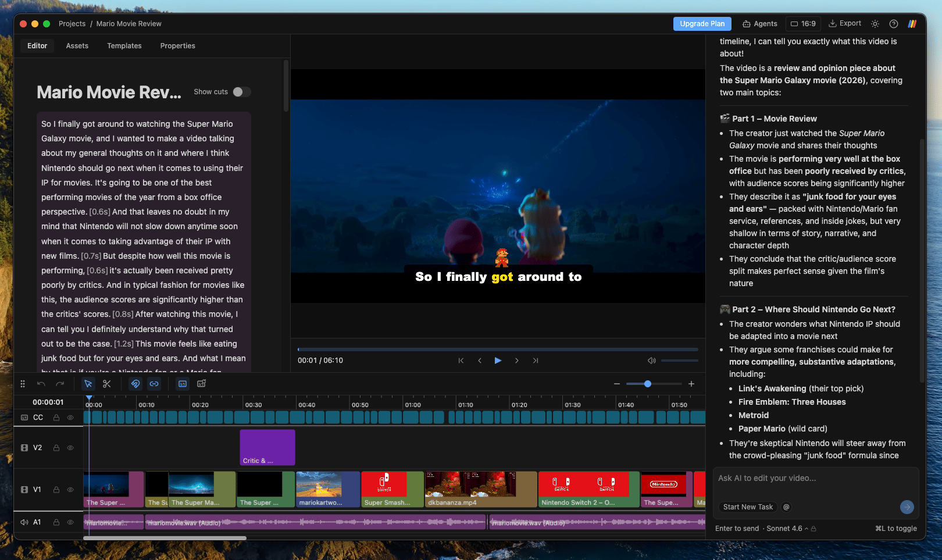Click the Upgrade Plan button
This screenshot has width=942, height=560.
(x=702, y=24)
